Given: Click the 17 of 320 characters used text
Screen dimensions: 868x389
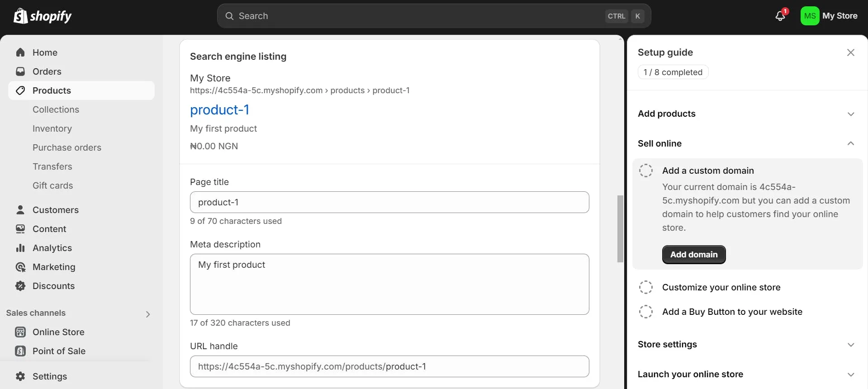Looking at the screenshot, I should tap(240, 323).
